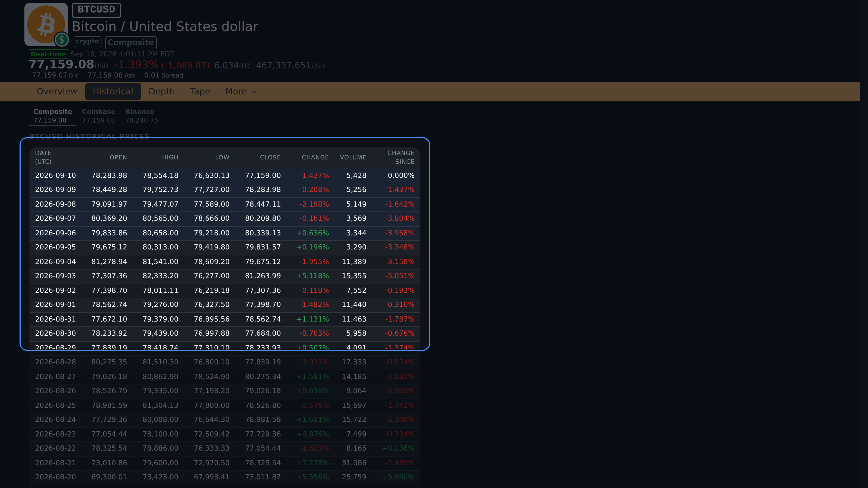Viewport: 868px width, 488px height.
Task: Click open price 78,526.79
Action: pyautogui.click(x=109, y=391)
